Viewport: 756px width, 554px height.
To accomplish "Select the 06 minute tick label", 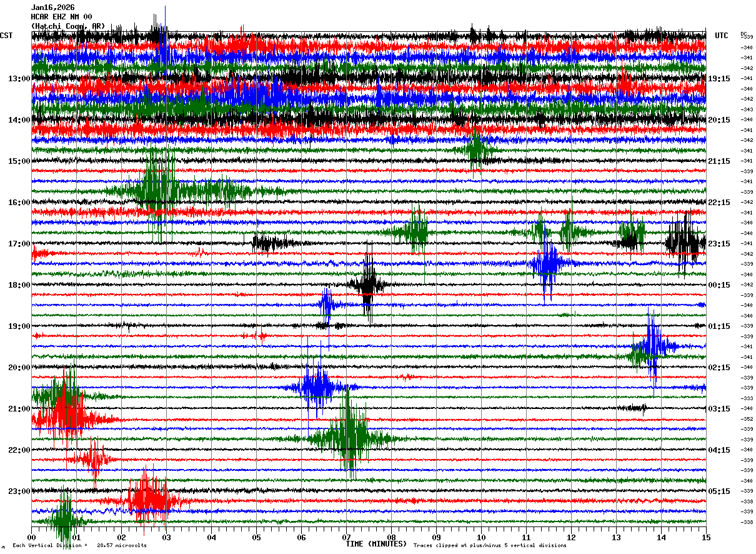I will click(301, 538).
